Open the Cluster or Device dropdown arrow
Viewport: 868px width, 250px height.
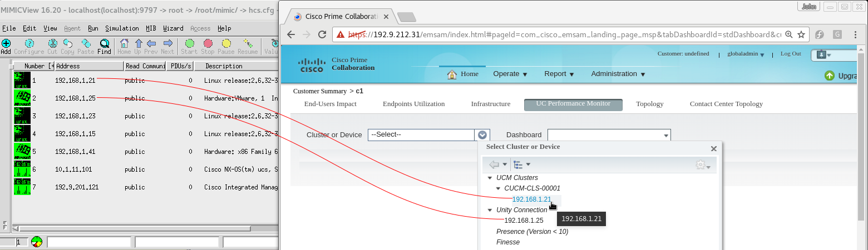pos(482,135)
